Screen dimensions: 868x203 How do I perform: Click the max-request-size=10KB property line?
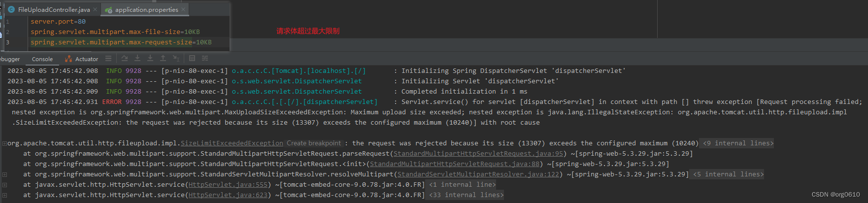coord(121,42)
